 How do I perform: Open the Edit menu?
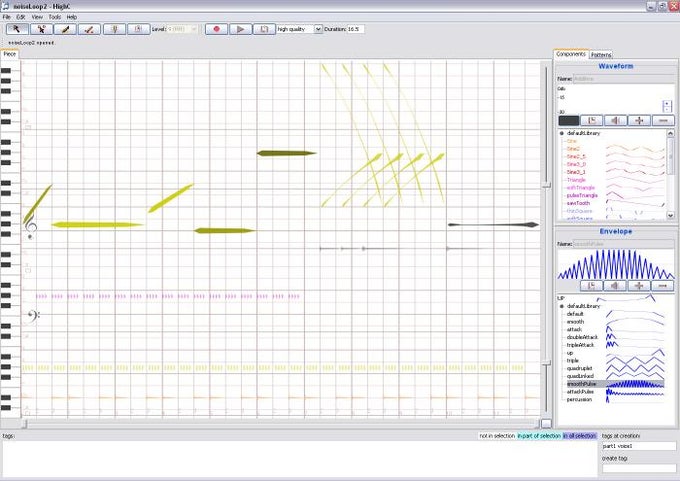[21, 17]
